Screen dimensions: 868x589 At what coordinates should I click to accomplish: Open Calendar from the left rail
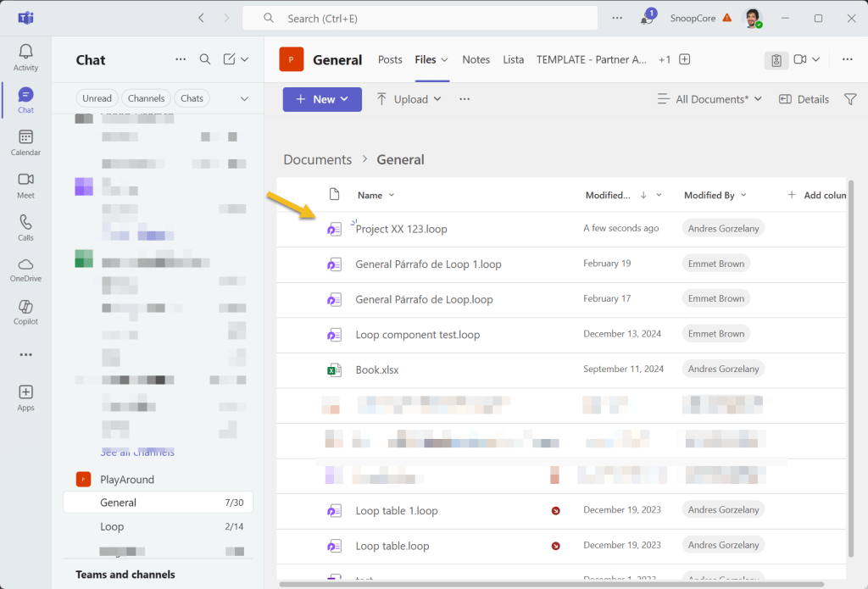[25, 142]
